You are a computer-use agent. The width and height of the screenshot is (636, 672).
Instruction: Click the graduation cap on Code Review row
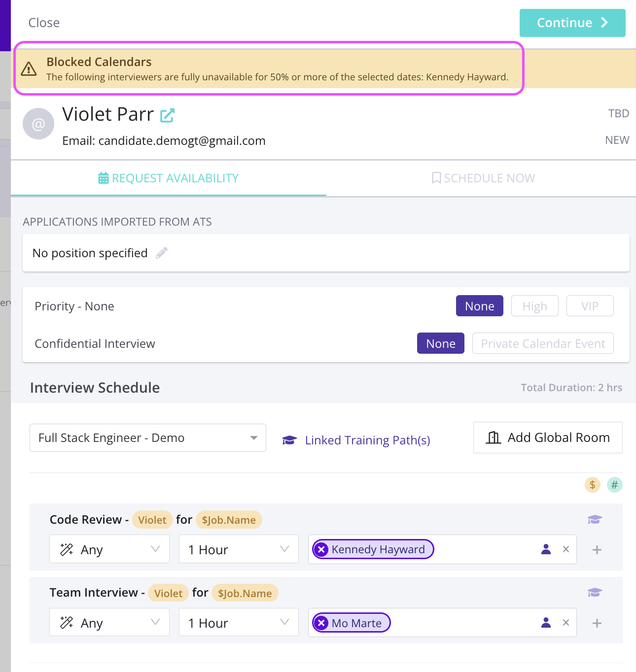click(x=595, y=519)
